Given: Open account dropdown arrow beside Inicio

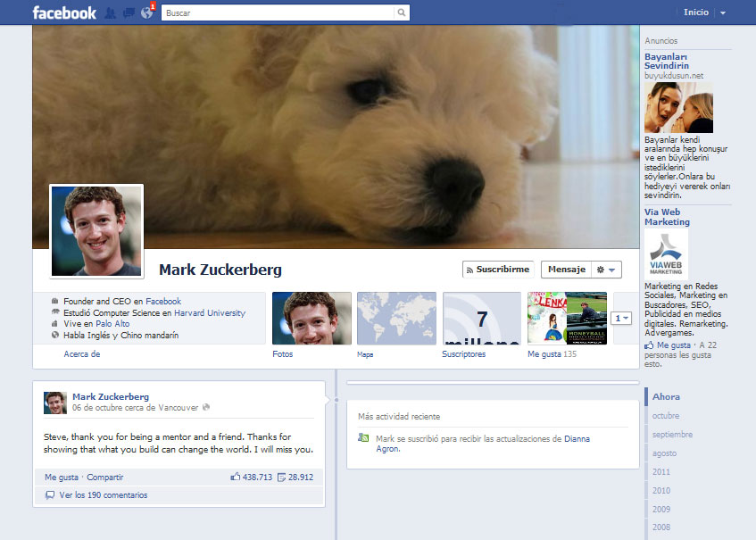Looking at the screenshot, I should [x=723, y=13].
